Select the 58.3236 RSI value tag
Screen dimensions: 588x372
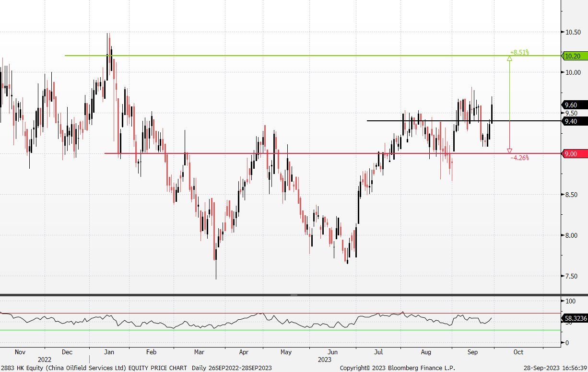click(574, 318)
